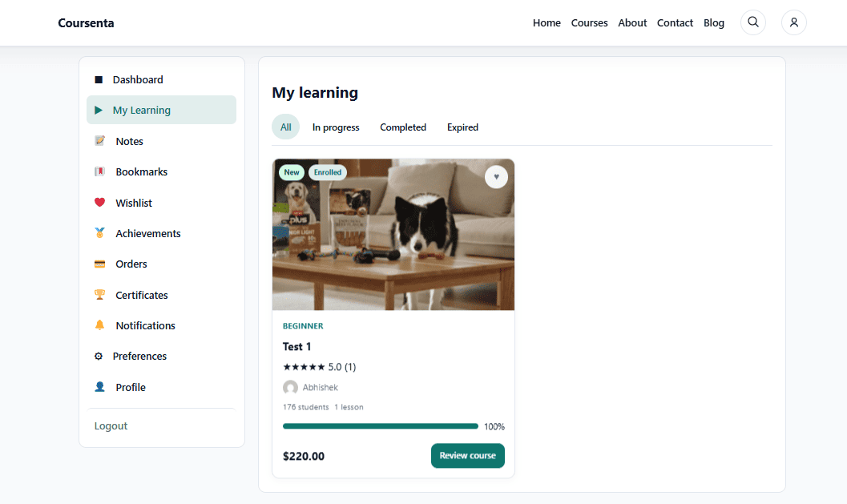
Task: Open Notifications via the bell icon
Action: (x=100, y=325)
